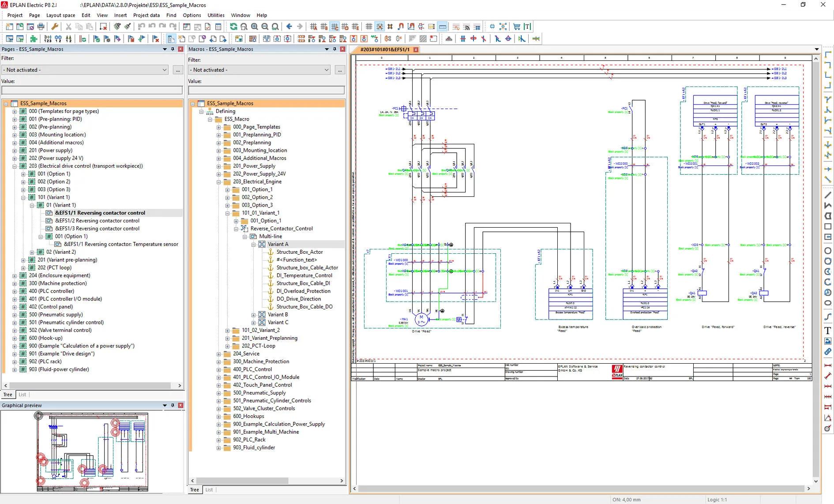Open the Project data menu

[x=147, y=15]
